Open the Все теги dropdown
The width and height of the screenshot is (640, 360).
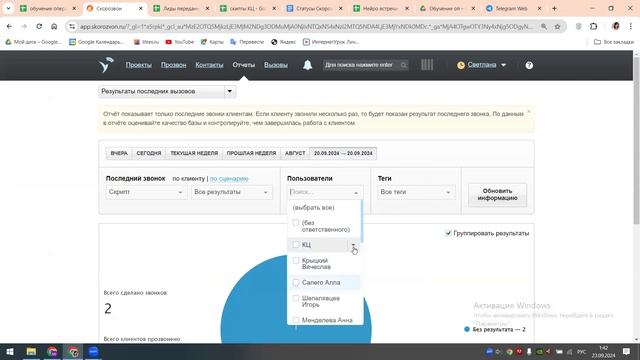tap(416, 192)
